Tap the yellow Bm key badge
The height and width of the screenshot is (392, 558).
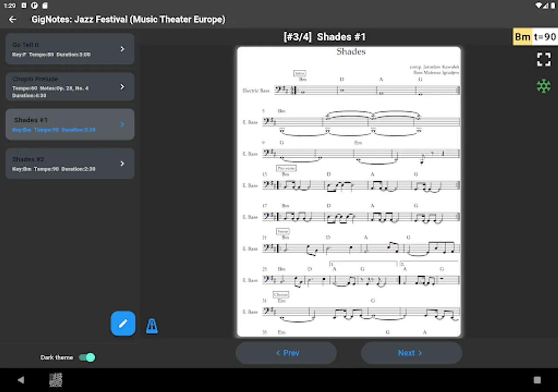[x=522, y=37]
